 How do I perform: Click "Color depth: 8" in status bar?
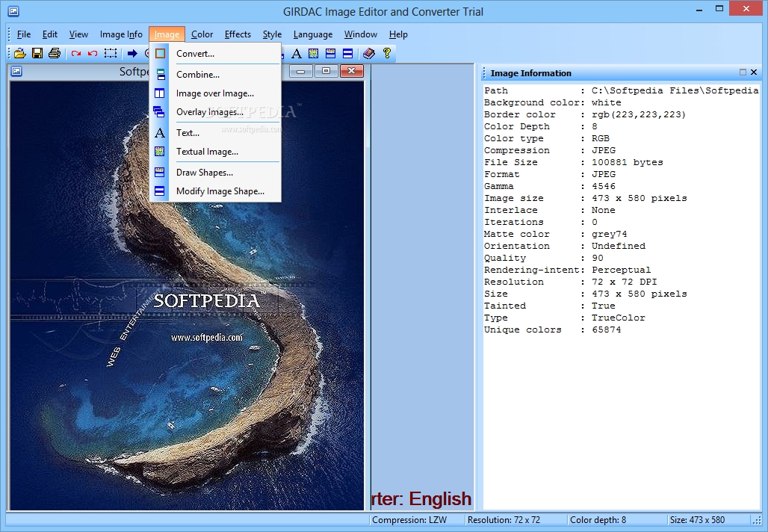(598, 520)
